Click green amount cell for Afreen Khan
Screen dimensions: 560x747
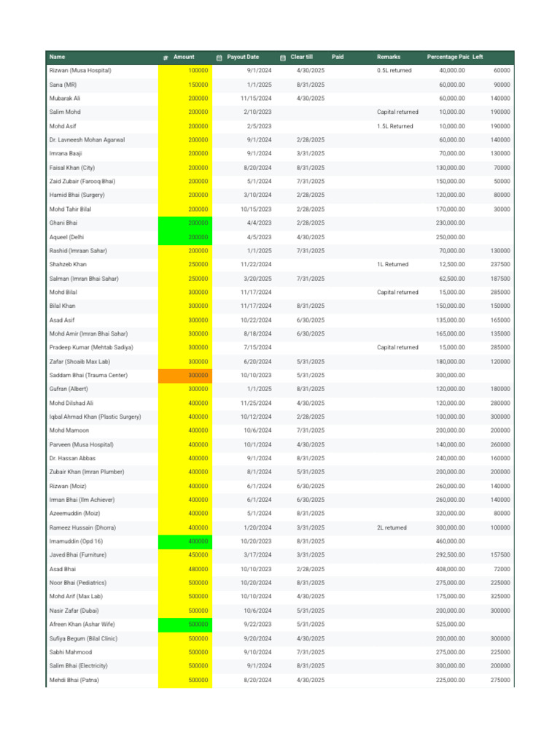coord(185,624)
